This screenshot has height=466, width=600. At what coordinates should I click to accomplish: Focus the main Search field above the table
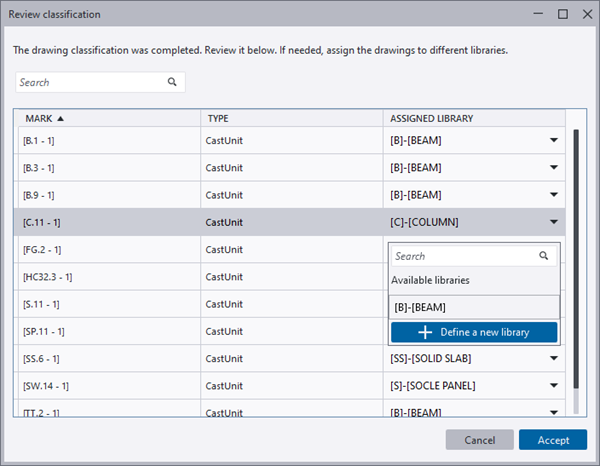point(100,82)
